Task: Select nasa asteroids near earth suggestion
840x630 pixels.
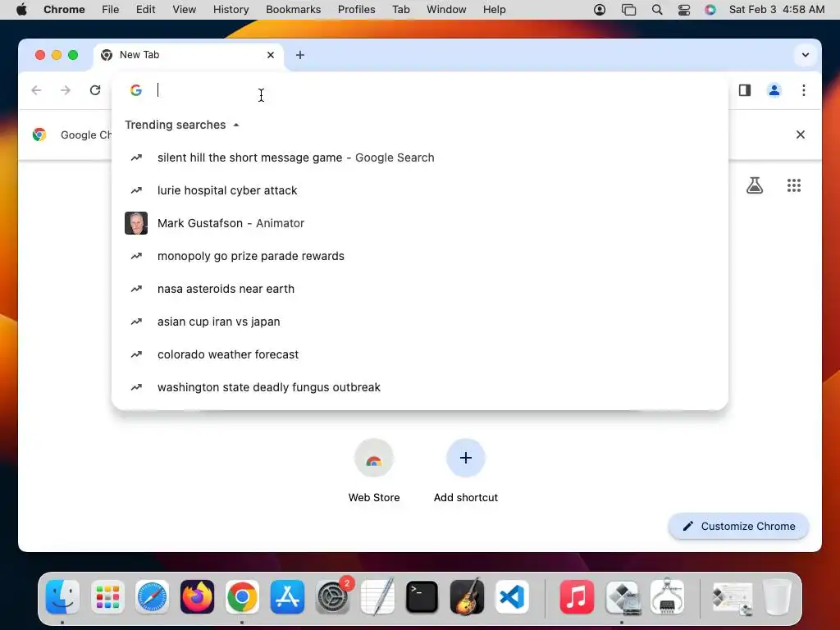Action: 419,289
